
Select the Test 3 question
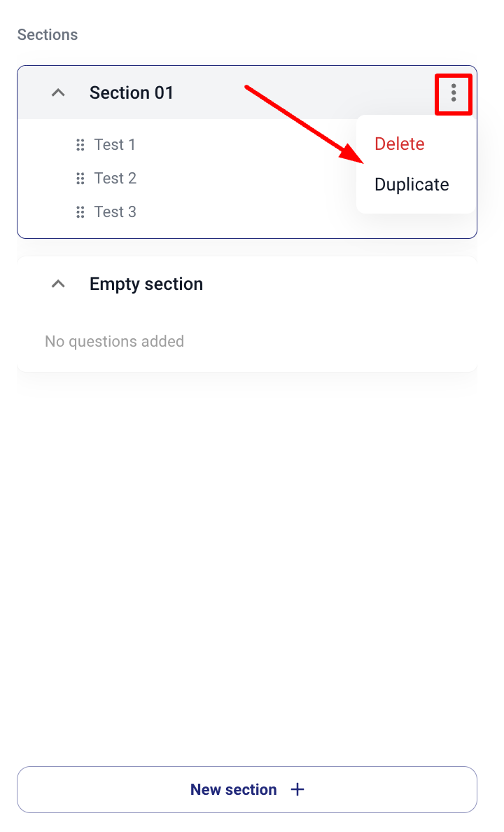click(x=115, y=212)
